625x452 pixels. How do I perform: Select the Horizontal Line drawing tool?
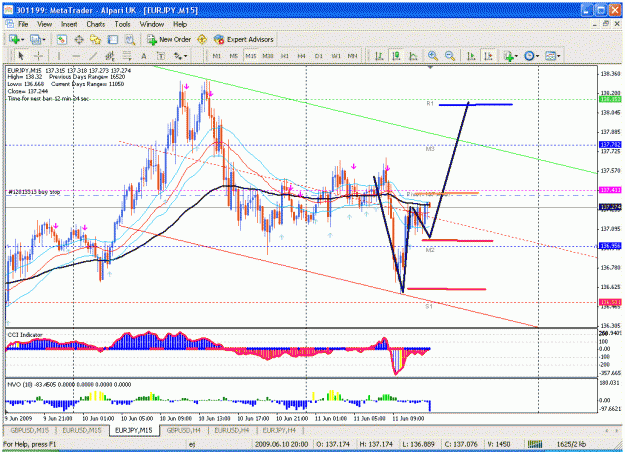coord(76,56)
